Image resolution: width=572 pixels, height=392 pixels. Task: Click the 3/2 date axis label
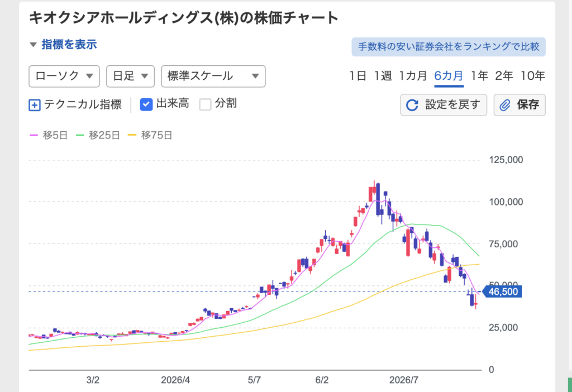pyautogui.click(x=93, y=380)
